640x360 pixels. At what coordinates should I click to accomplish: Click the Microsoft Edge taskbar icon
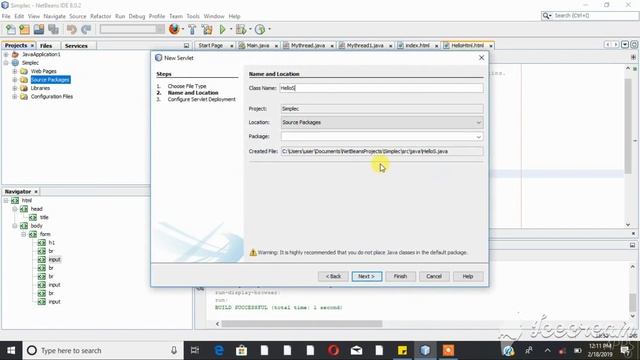(x=219, y=350)
